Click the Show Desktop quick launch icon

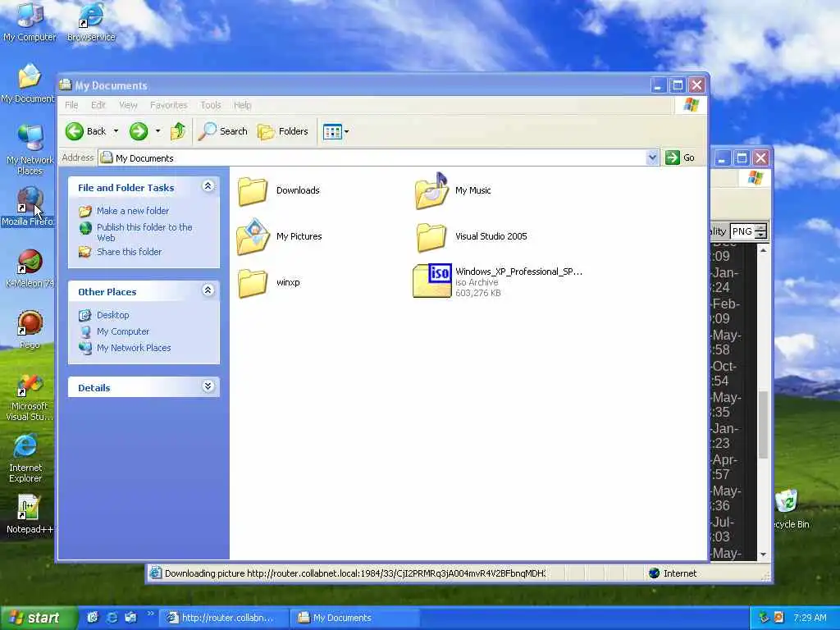tap(92, 618)
